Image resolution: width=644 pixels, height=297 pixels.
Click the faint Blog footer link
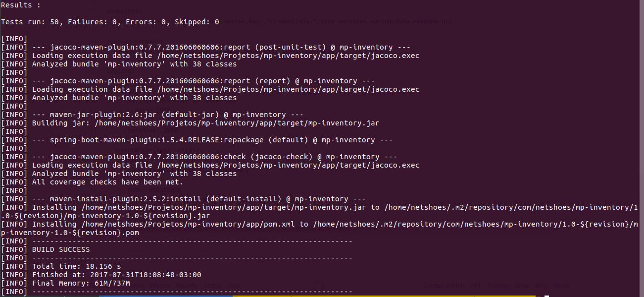coord(541,286)
